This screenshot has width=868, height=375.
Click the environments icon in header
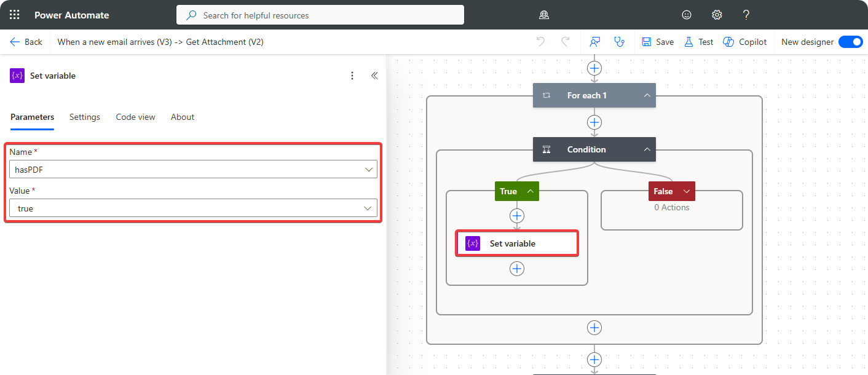(x=543, y=15)
